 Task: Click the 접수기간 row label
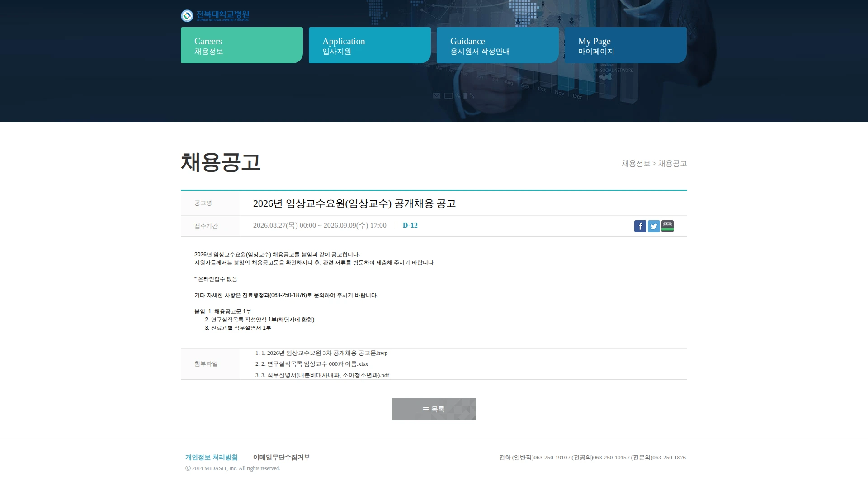click(206, 226)
